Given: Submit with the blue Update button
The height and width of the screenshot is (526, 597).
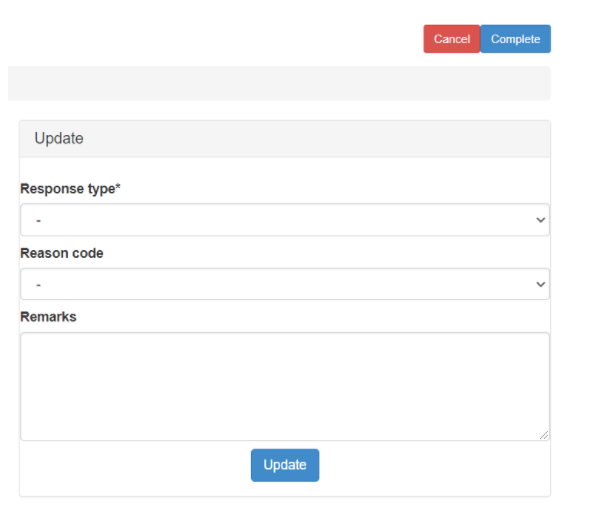Looking at the screenshot, I should [285, 465].
